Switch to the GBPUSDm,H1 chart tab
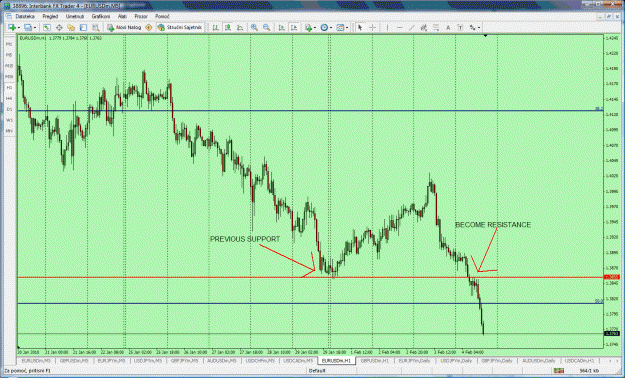 (x=375, y=360)
